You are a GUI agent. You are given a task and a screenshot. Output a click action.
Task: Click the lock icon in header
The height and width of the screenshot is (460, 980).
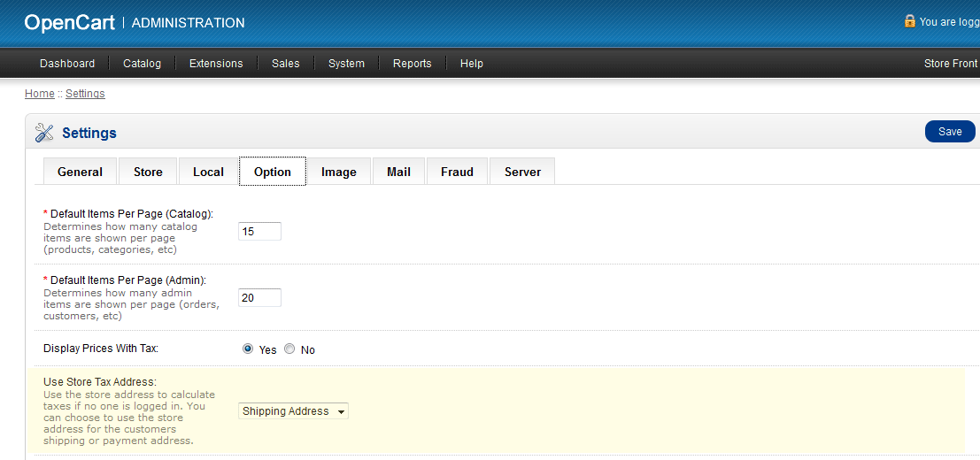pos(909,21)
